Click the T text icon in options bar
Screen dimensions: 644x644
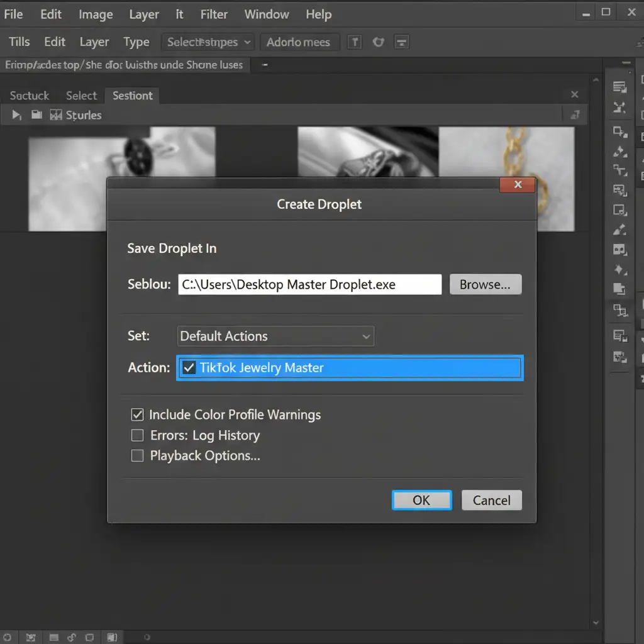(x=355, y=42)
